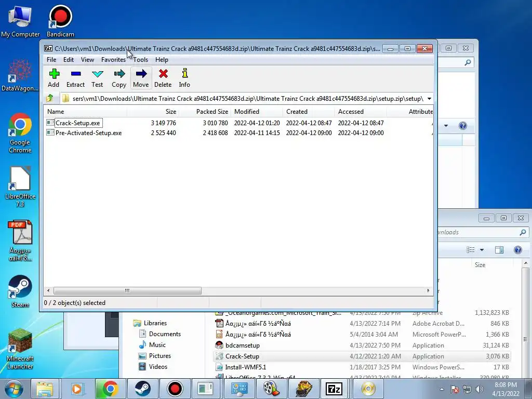The height and width of the screenshot is (399, 532).
Task: Open the Favorites menu
Action: tap(113, 60)
